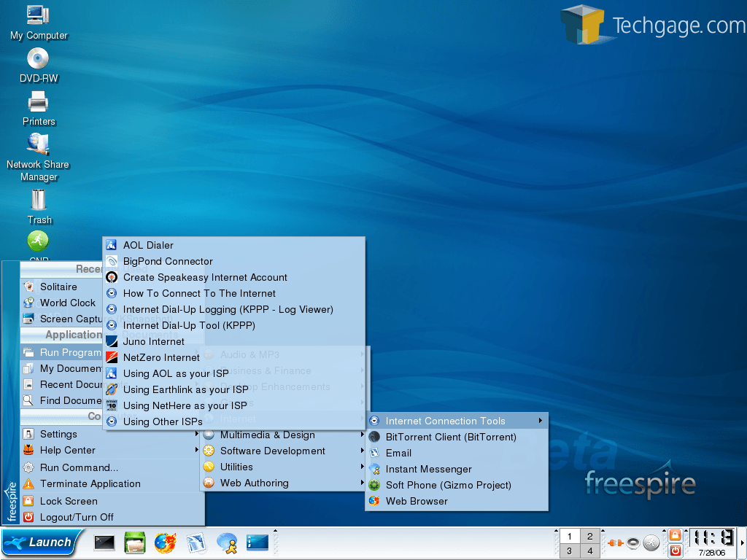Choose Logout/Turn Off
This screenshot has width=747, height=560.
pos(112,517)
